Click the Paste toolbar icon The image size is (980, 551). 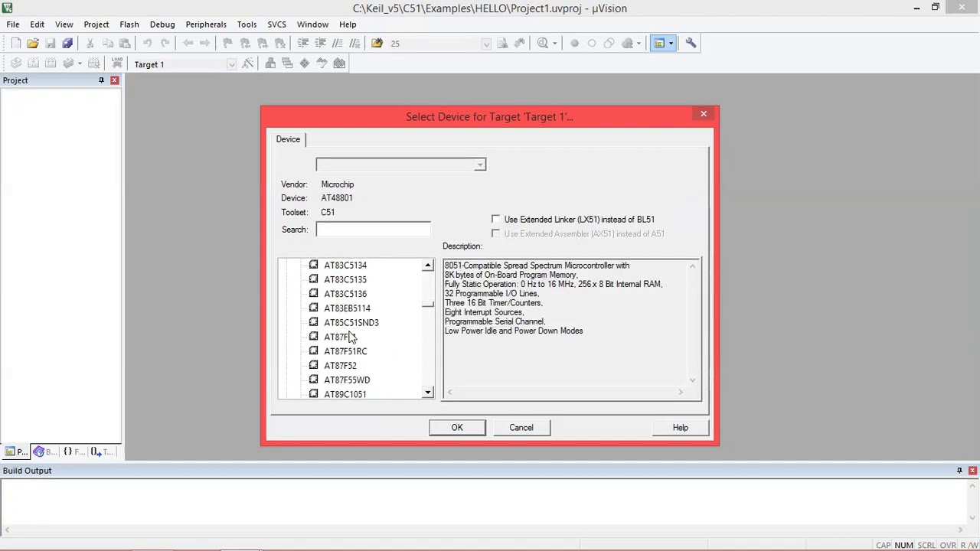pyautogui.click(x=125, y=44)
